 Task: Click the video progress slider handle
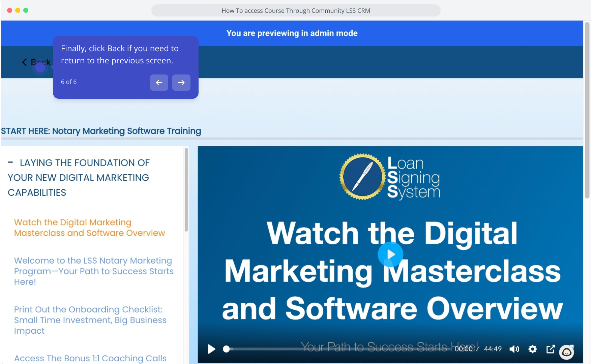click(226, 349)
